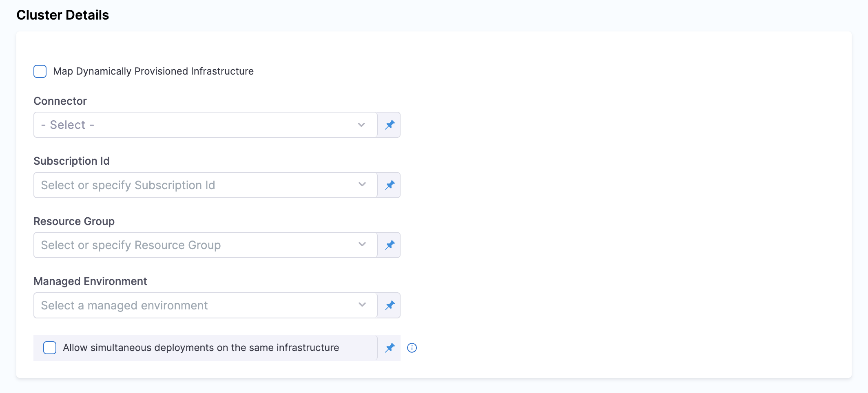Click the Managed Environment field label
868x393 pixels.
(x=90, y=281)
